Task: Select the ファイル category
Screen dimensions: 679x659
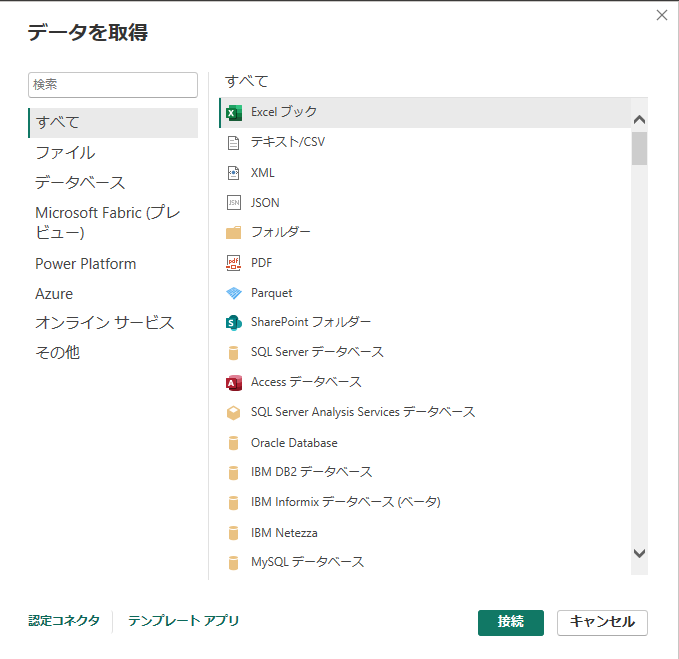Action: point(65,153)
